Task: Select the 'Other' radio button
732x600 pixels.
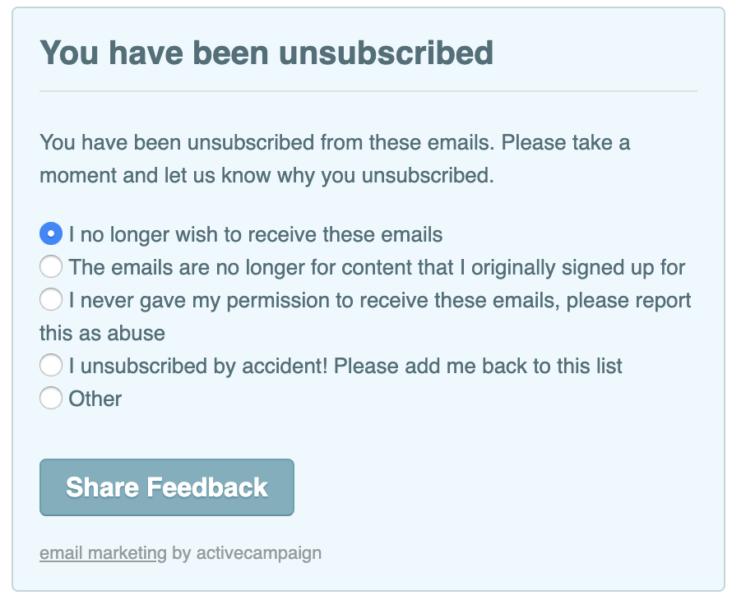Action: [x=51, y=399]
